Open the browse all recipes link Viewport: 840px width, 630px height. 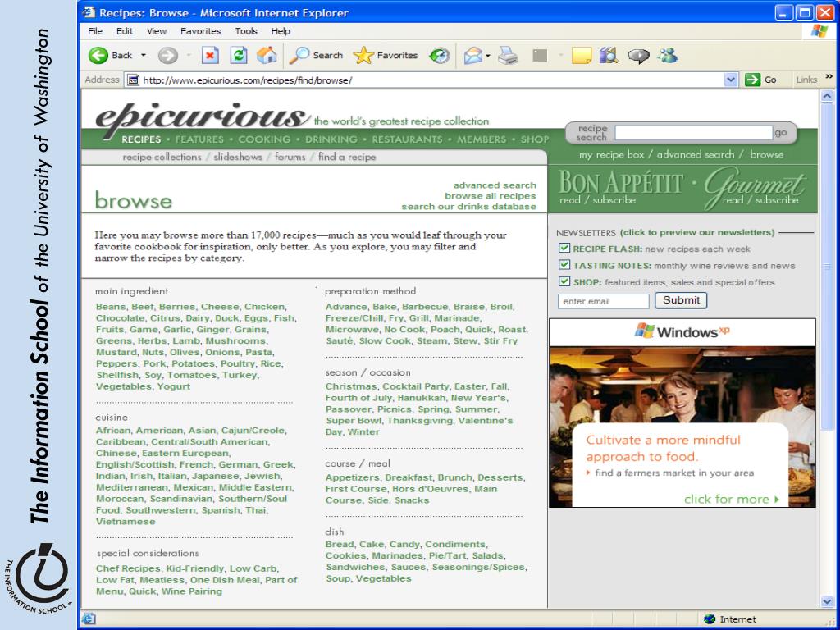pos(491,195)
